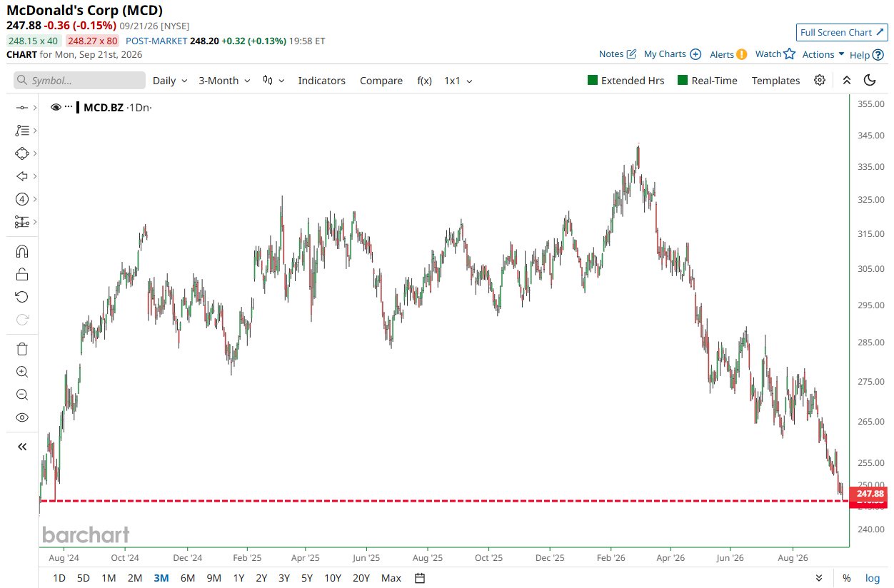Select 6M time range
Image resolution: width=894 pixels, height=588 pixels.
tap(188, 578)
